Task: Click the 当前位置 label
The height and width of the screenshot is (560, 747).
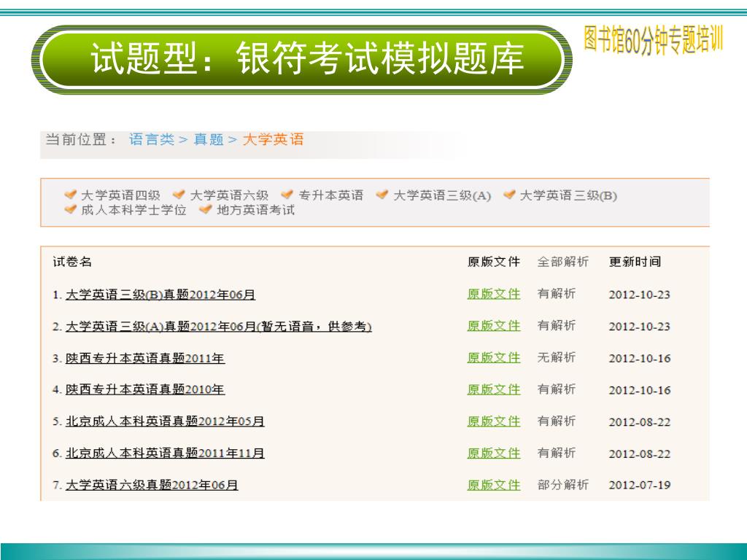Action: tap(82, 139)
